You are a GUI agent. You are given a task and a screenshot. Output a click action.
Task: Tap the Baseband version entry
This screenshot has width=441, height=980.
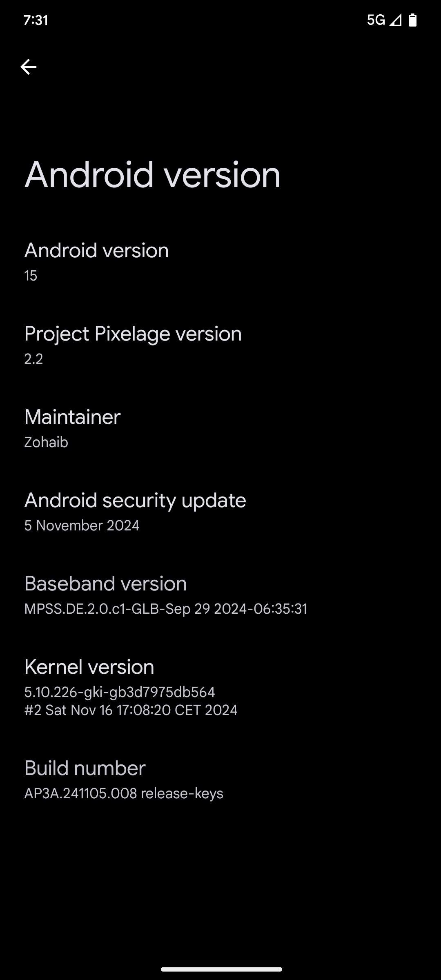(220, 595)
